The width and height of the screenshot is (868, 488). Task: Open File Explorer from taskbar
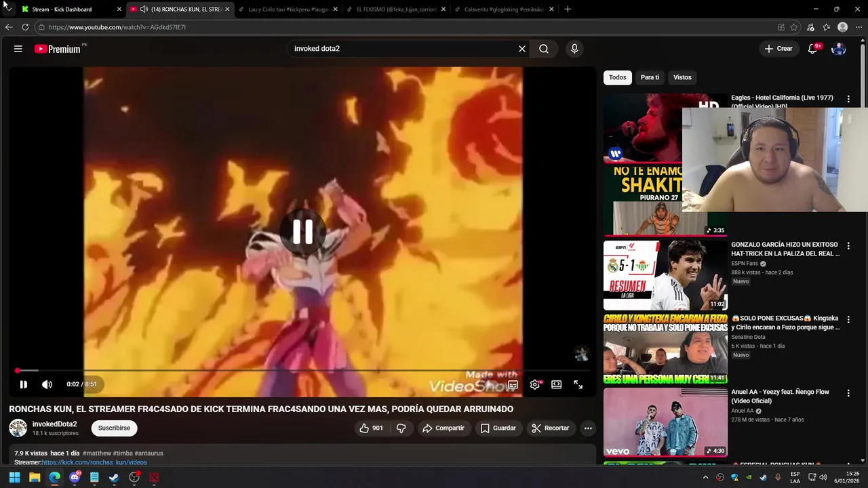35,477
